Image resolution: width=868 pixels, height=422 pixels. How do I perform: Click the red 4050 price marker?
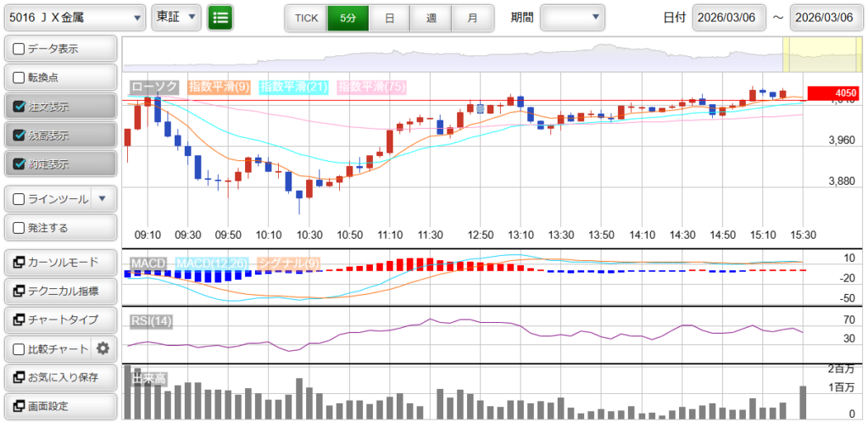(833, 93)
